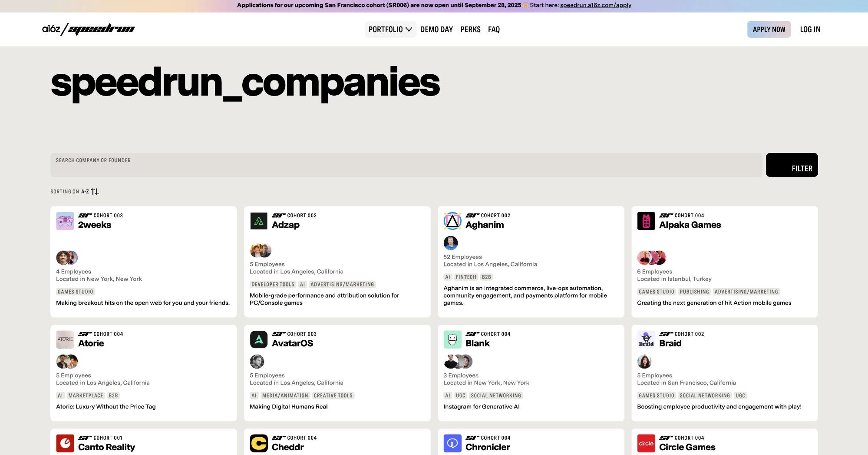The image size is (868, 455).
Task: Click the Adzap company logo icon
Action: click(x=259, y=221)
